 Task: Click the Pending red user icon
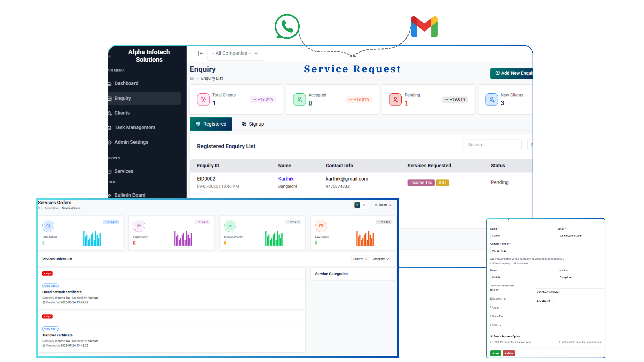[395, 100]
